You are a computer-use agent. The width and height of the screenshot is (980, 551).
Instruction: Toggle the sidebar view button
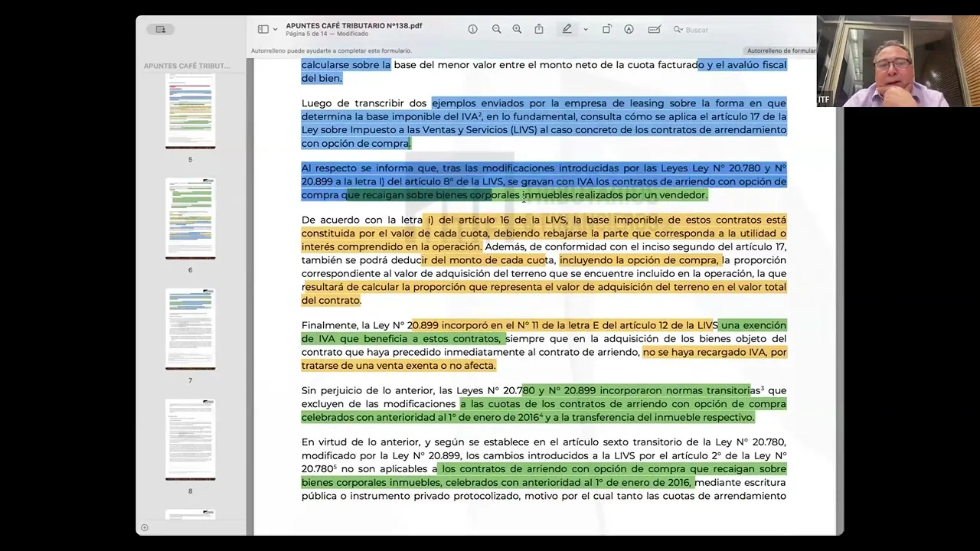[x=263, y=29]
